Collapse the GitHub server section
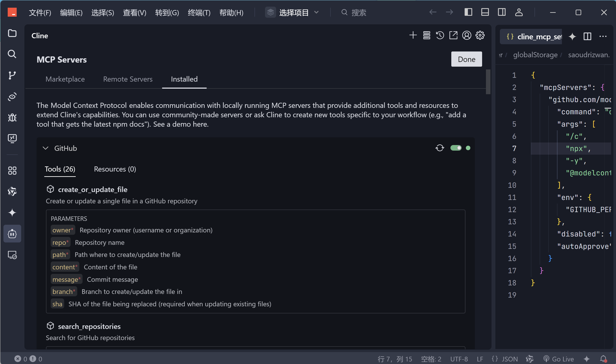This screenshot has height=364, width=616. (46, 148)
